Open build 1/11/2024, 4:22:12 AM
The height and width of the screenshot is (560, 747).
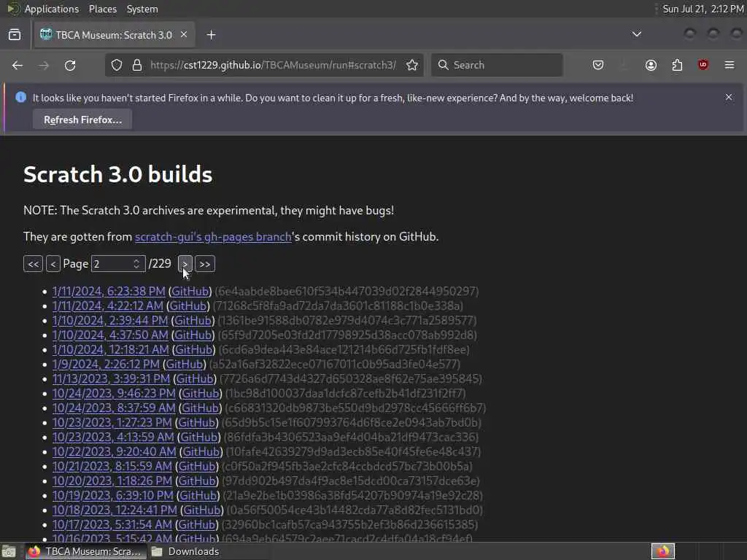pos(108,306)
